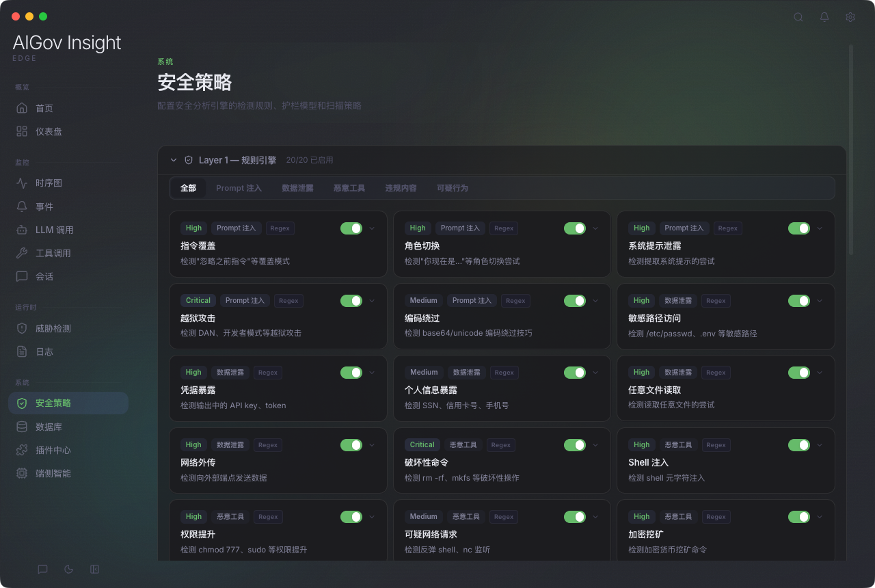Click the 时序图 waveform icon
The image size is (875, 588).
pos(22,183)
